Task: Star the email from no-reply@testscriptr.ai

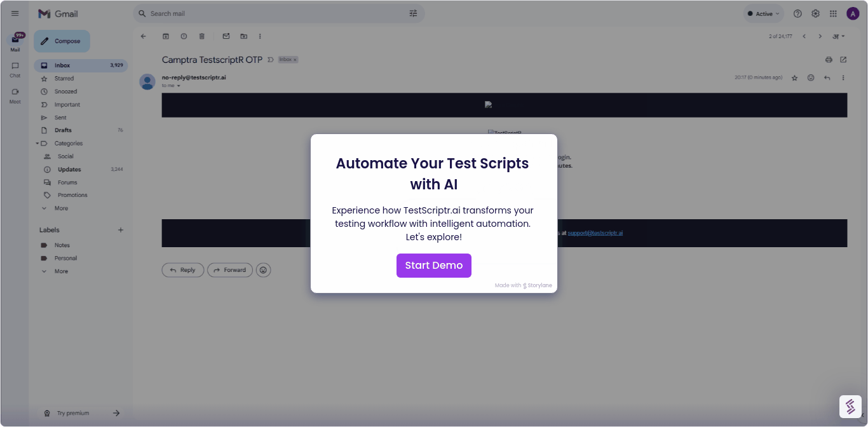Action: [x=795, y=77]
